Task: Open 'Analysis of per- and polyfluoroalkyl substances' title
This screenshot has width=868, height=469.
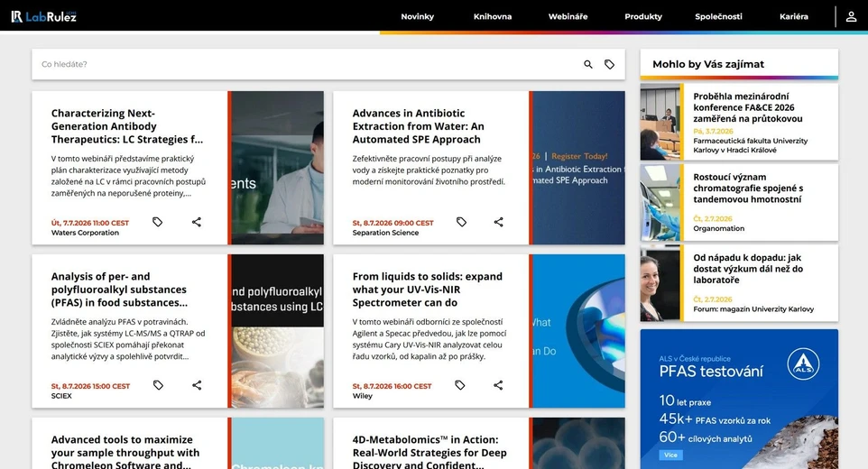Action: pos(120,290)
